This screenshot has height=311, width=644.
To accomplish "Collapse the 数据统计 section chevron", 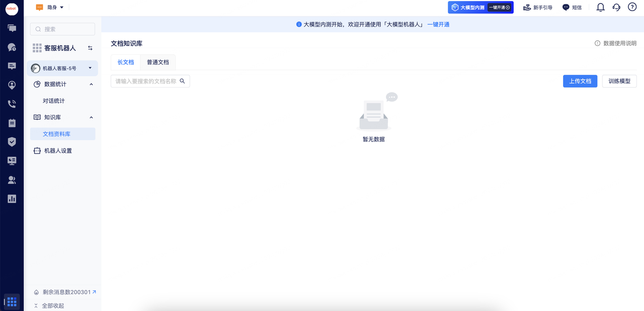I will 91,84.
